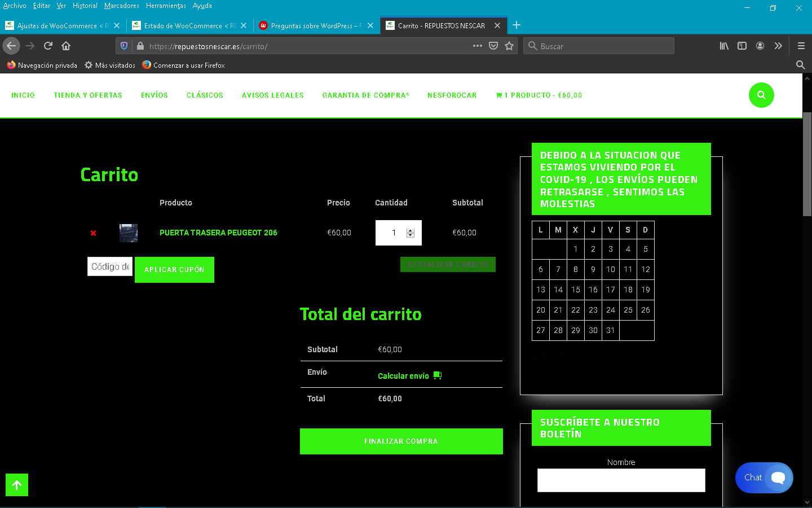Go back with the browser back arrow
This screenshot has width=812, height=508.
click(11, 46)
